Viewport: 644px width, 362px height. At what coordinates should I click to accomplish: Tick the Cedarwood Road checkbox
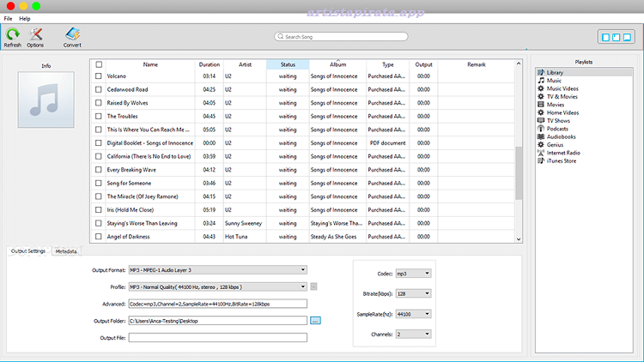tap(99, 89)
